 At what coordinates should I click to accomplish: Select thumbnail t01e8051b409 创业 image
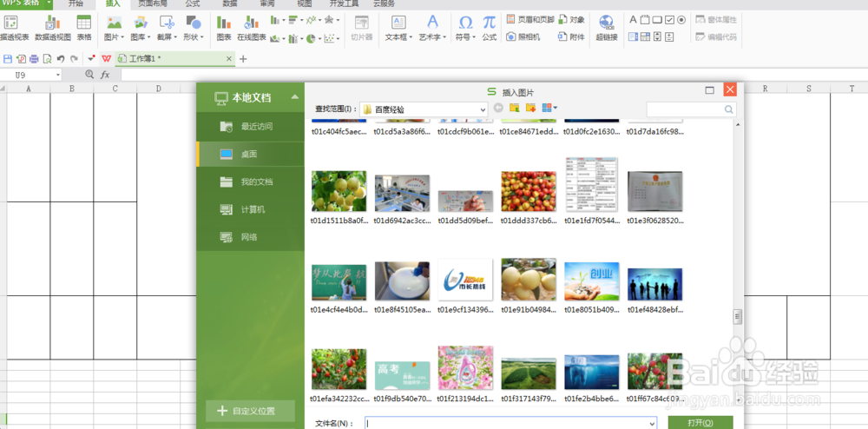pyautogui.click(x=591, y=280)
